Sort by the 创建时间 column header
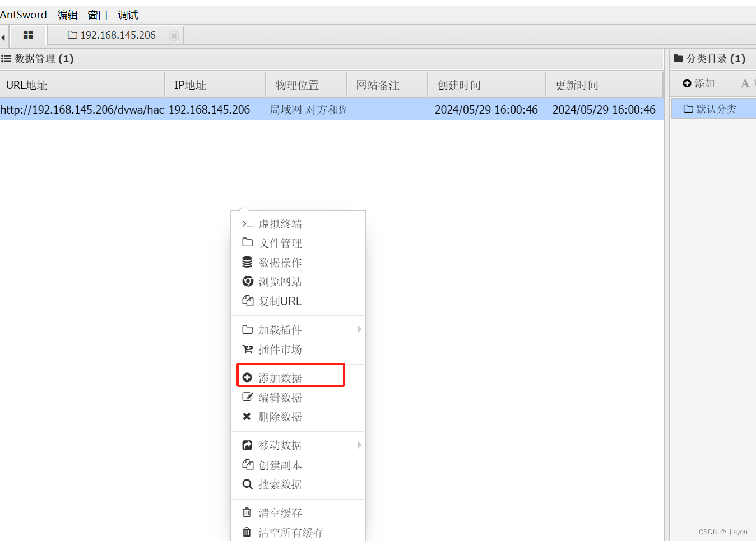This screenshot has width=756, height=541. coord(486,85)
